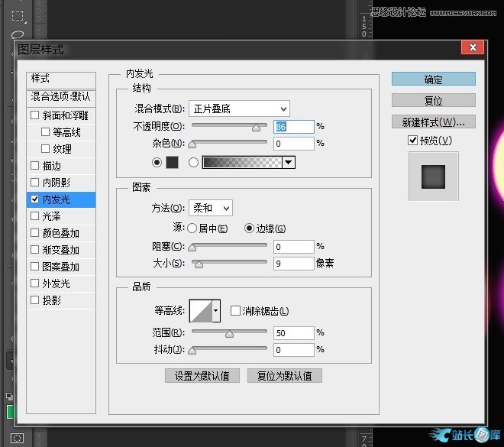
Task: Uncheck the 预览 preview checkbox
Action: pyautogui.click(x=412, y=140)
